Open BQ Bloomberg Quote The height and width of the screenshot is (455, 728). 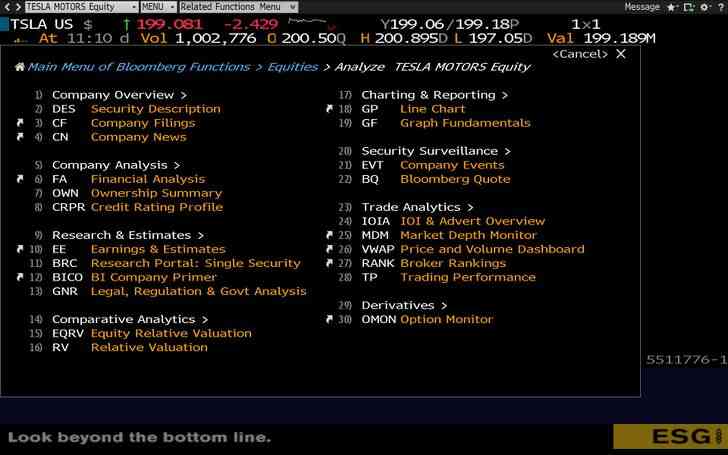click(436, 179)
